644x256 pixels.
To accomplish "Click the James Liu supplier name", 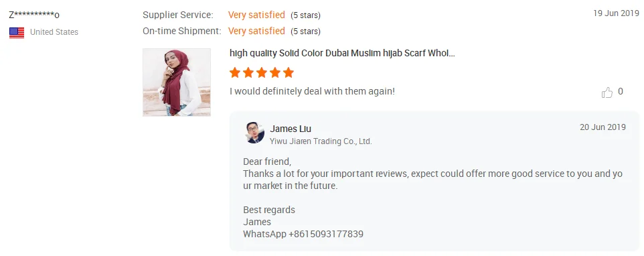I will coord(291,129).
